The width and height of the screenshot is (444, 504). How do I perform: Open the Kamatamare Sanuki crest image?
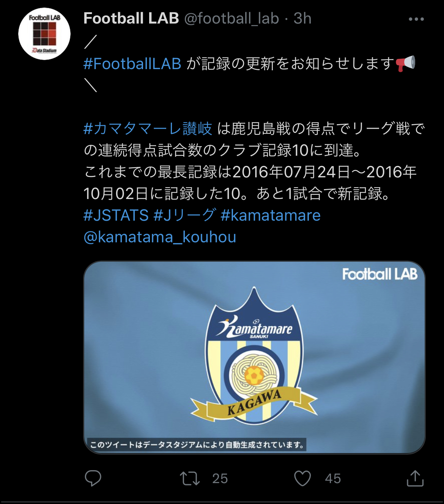(x=254, y=357)
